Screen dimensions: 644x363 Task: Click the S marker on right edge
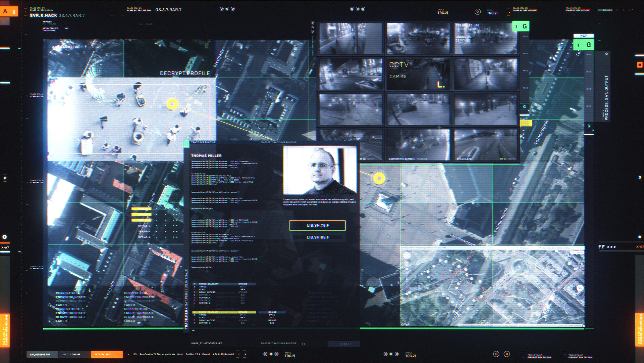tap(640, 177)
